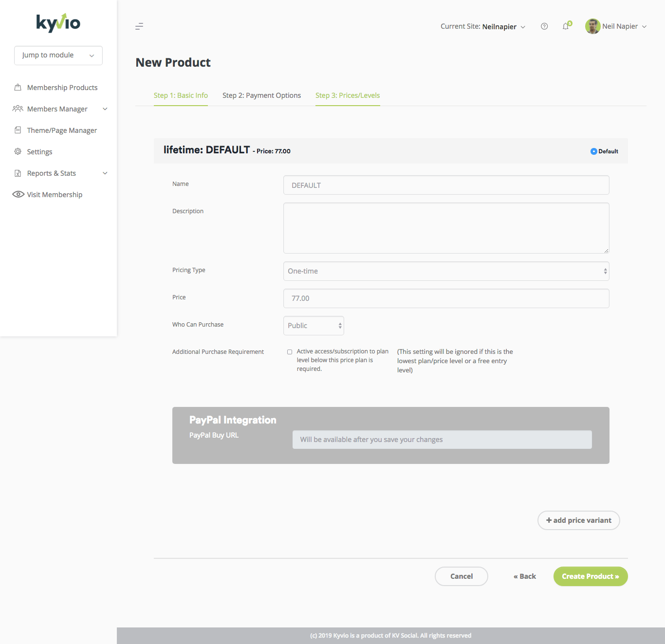Image resolution: width=665 pixels, height=644 pixels.
Task: Enable the active access/subscription requirement checkbox
Action: pyautogui.click(x=290, y=352)
